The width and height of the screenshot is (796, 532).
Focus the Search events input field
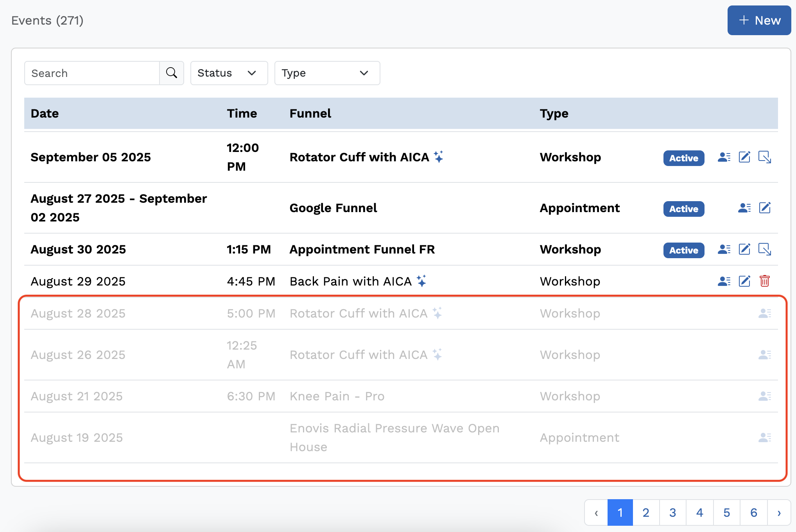click(92, 73)
